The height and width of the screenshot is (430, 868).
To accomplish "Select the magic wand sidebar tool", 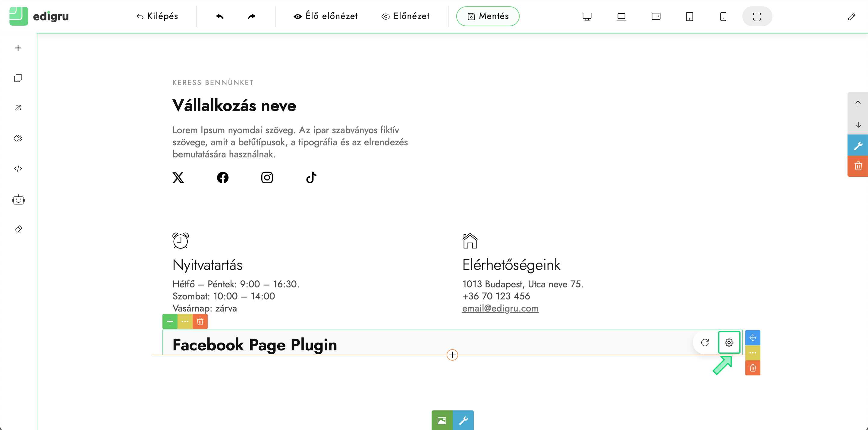I will point(18,108).
